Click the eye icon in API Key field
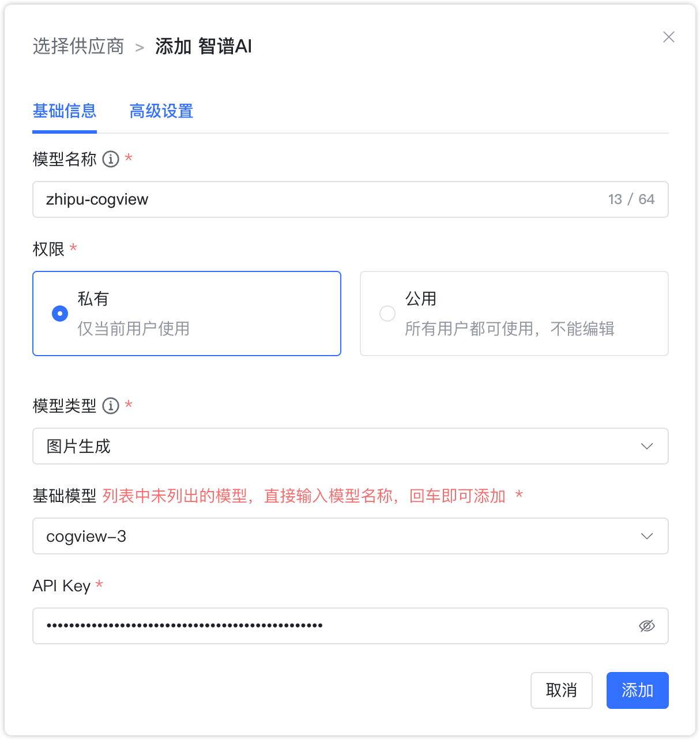The height and width of the screenshot is (740, 700). point(647,625)
